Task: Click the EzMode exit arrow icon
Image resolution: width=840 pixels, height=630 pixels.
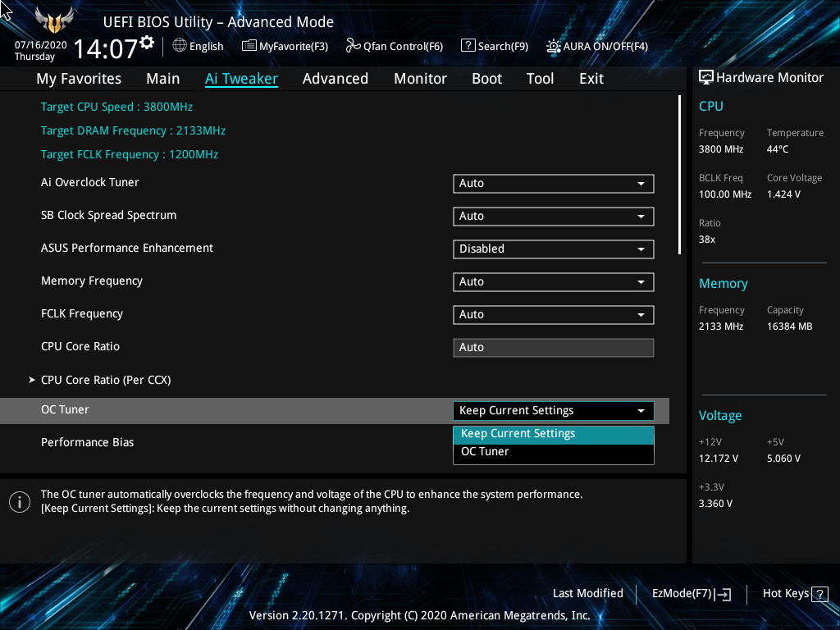Action: [x=723, y=594]
